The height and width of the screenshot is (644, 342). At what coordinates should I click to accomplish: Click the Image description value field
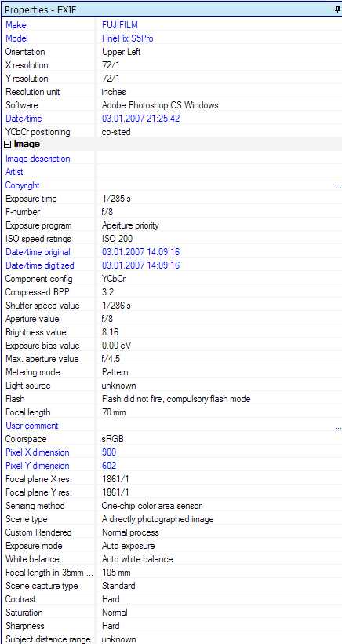click(220, 159)
